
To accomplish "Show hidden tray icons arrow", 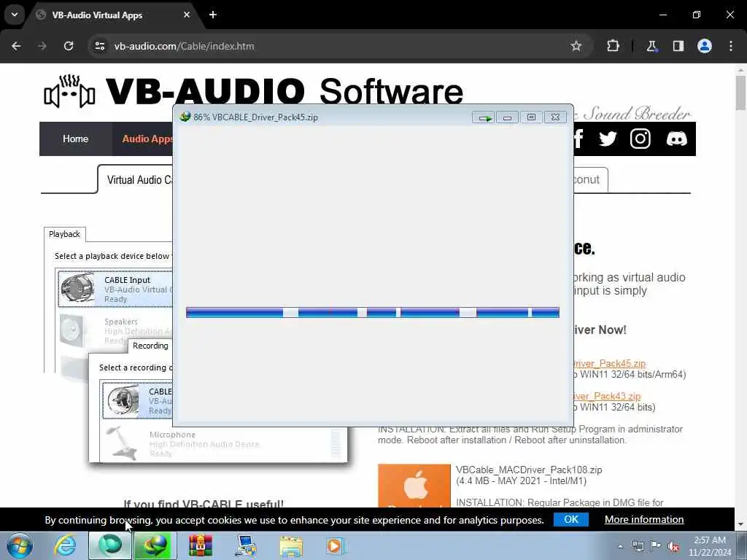I will point(620,546).
